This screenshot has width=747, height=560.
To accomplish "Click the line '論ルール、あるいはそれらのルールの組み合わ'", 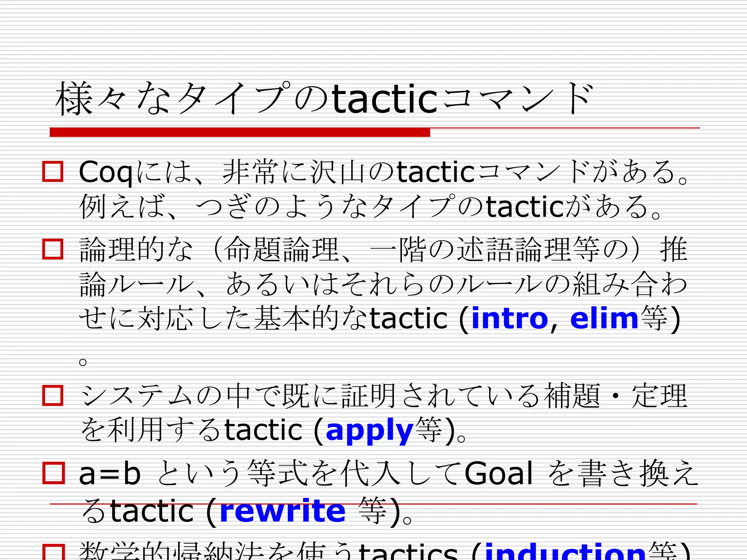I will pyautogui.click(x=383, y=284).
